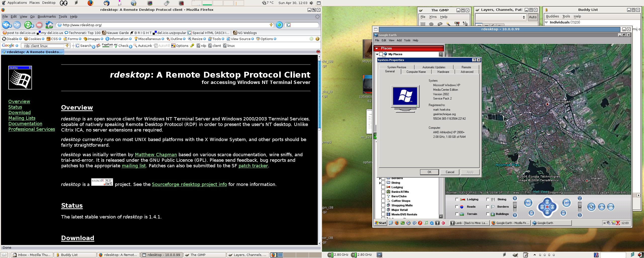Open the Buddies menu in Buddy List

tap(552, 16)
